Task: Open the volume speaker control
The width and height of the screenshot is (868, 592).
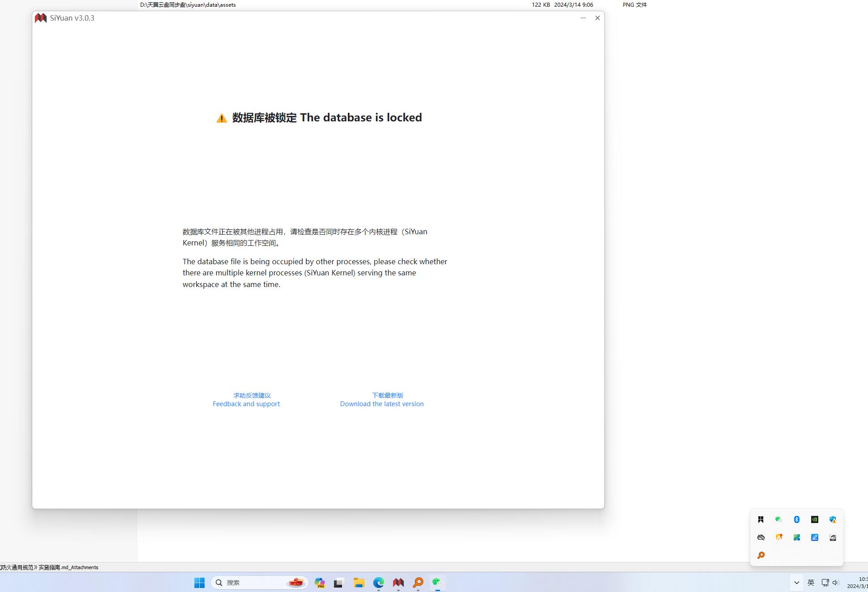Action: pyautogui.click(x=835, y=583)
